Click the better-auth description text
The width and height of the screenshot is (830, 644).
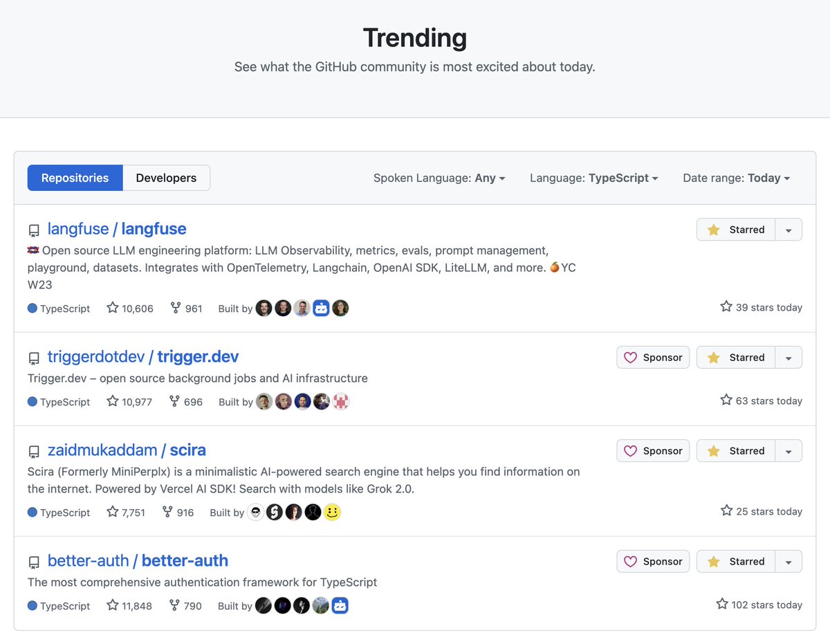(x=203, y=582)
